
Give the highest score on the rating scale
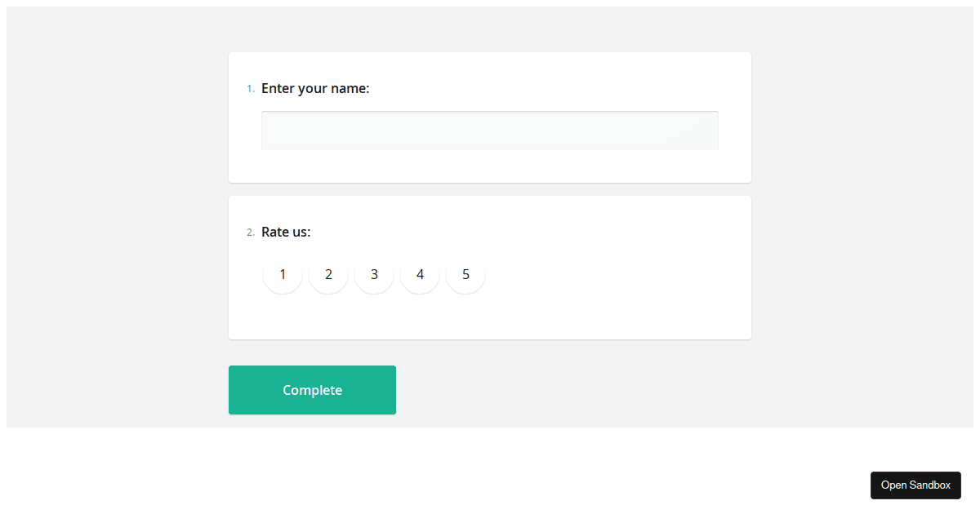coord(465,274)
